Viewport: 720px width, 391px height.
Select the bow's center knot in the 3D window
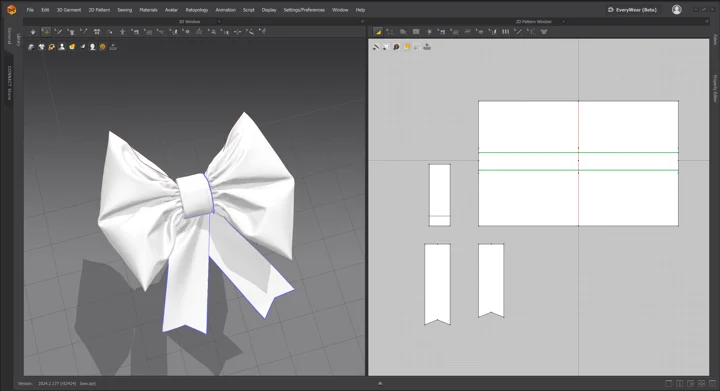click(x=196, y=195)
